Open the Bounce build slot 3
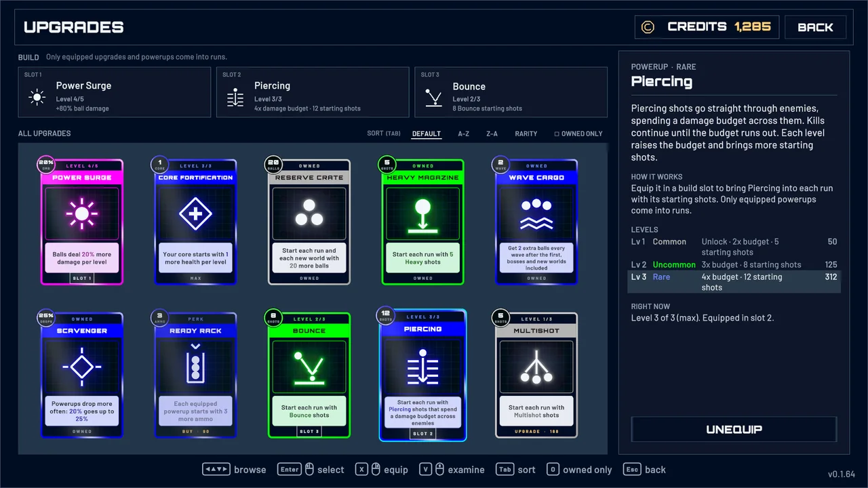 click(x=511, y=92)
